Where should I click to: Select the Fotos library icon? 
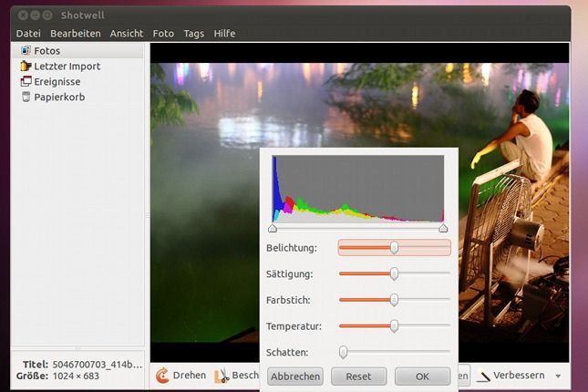(26, 51)
